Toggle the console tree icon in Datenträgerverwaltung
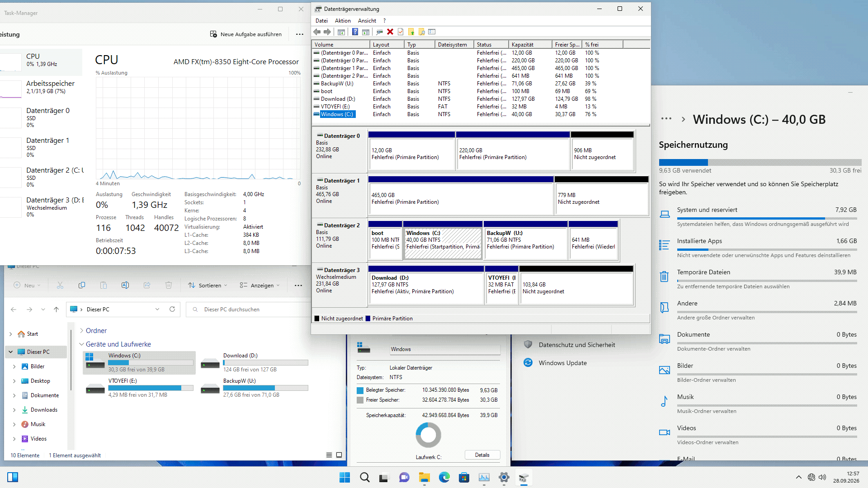The height and width of the screenshot is (488, 868). 341,32
